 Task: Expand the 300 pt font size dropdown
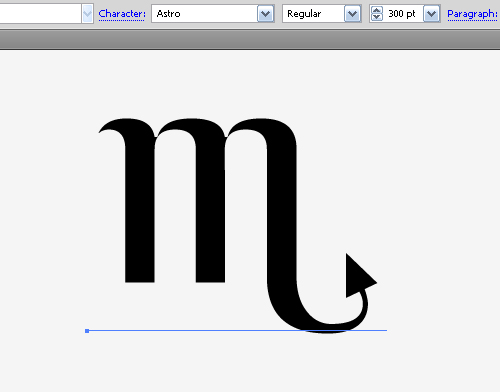(432, 14)
